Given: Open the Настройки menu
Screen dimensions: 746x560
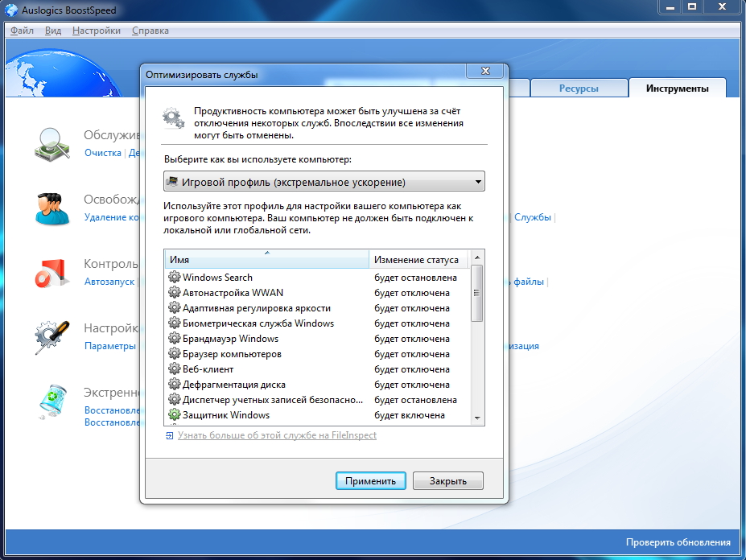Looking at the screenshot, I should coord(96,31).
